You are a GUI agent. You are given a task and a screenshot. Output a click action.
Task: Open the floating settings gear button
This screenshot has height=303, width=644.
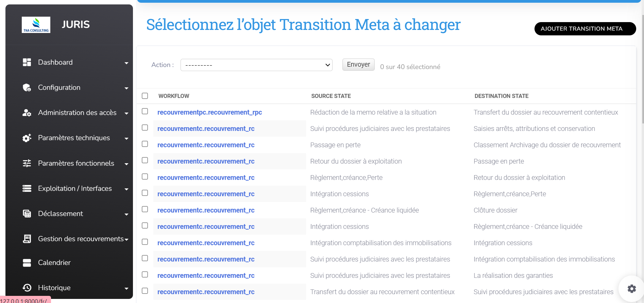click(631, 289)
